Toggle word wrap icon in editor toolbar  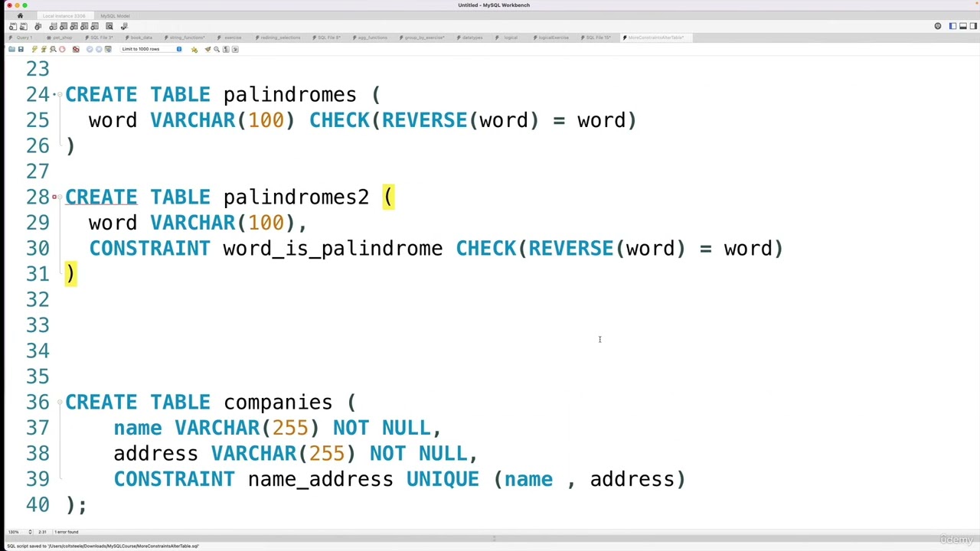coord(235,49)
